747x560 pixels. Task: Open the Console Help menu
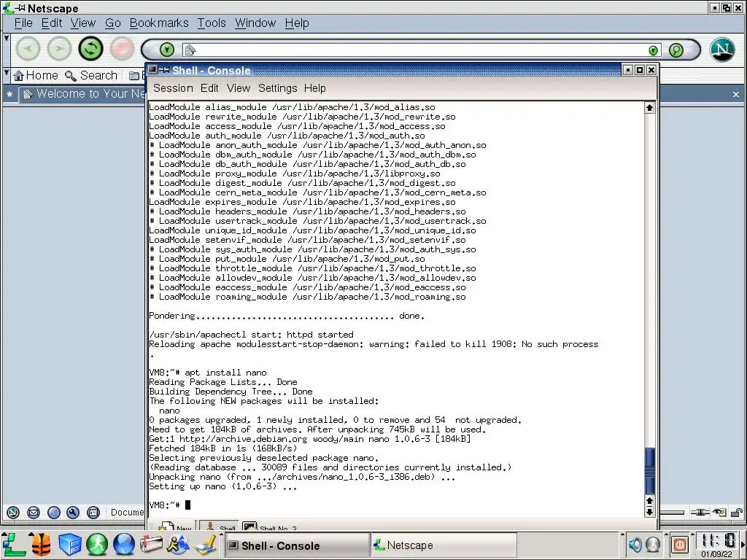(315, 88)
